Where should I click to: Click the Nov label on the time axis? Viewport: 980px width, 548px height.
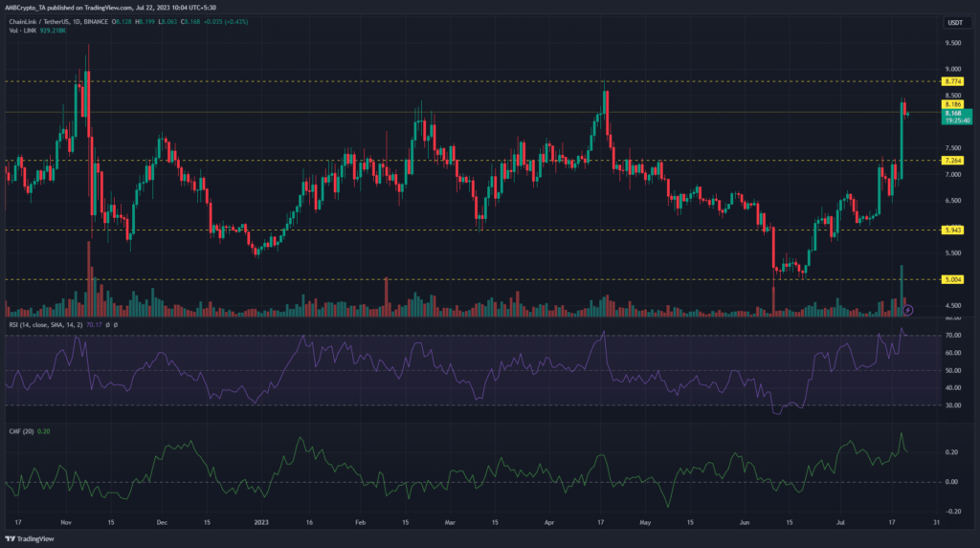(x=66, y=523)
